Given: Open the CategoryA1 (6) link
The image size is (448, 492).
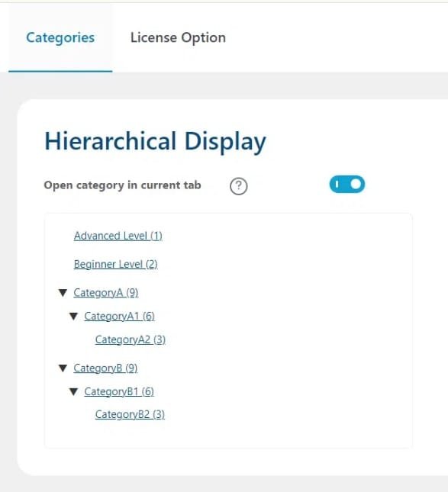Looking at the screenshot, I should tap(119, 317).
